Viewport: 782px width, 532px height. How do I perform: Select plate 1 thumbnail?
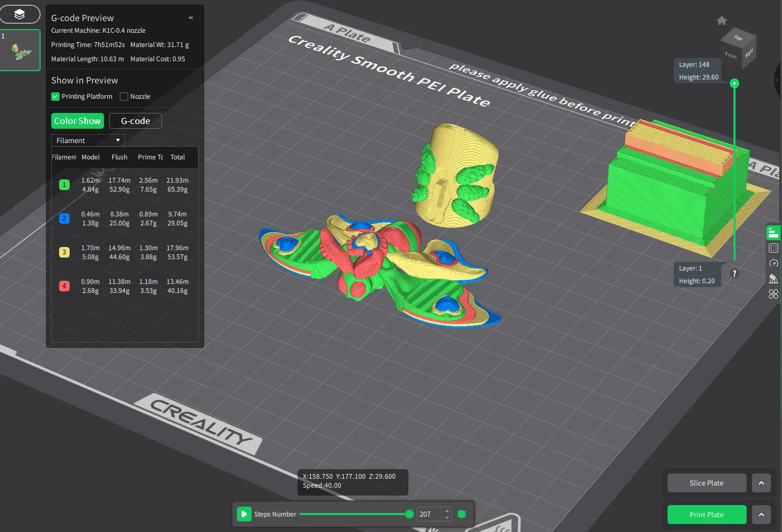pyautogui.click(x=20, y=50)
